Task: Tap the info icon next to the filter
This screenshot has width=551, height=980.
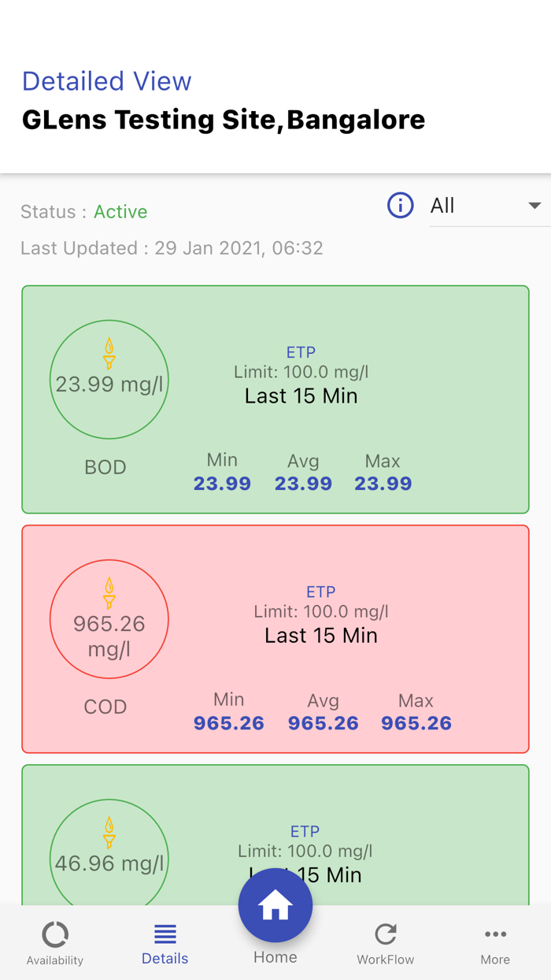Action: click(401, 205)
